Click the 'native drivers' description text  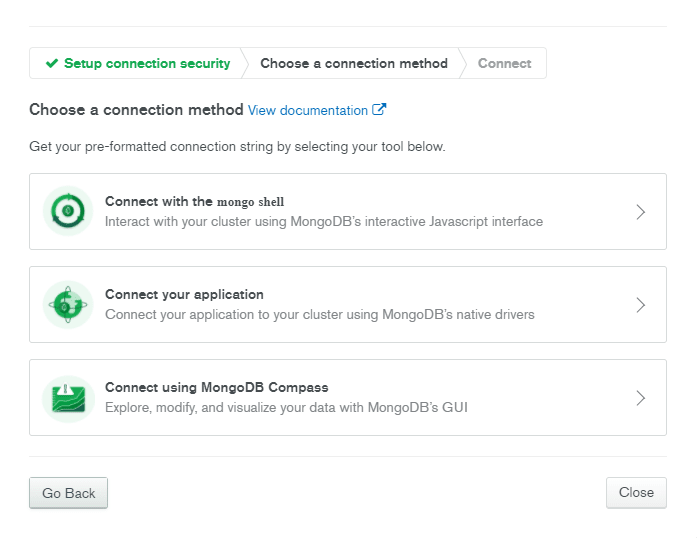coord(320,314)
